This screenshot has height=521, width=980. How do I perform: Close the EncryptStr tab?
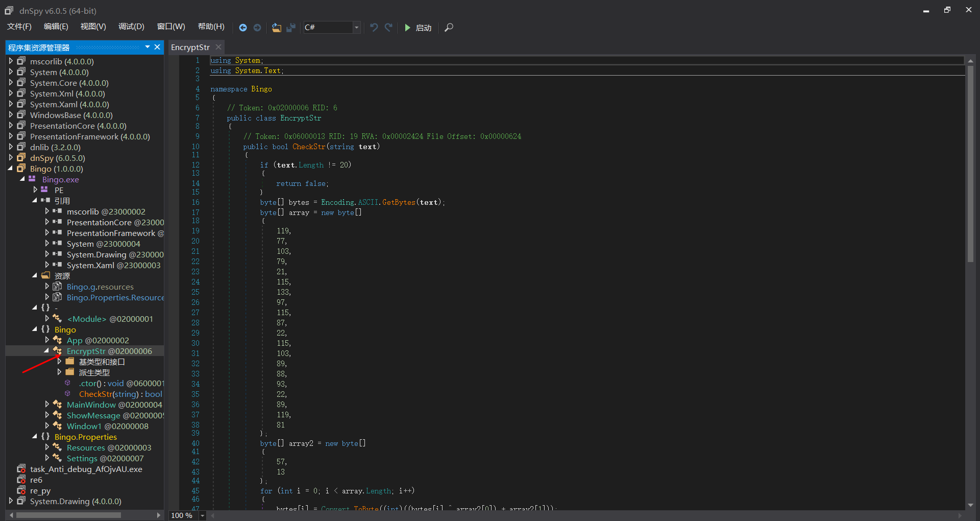[218, 47]
